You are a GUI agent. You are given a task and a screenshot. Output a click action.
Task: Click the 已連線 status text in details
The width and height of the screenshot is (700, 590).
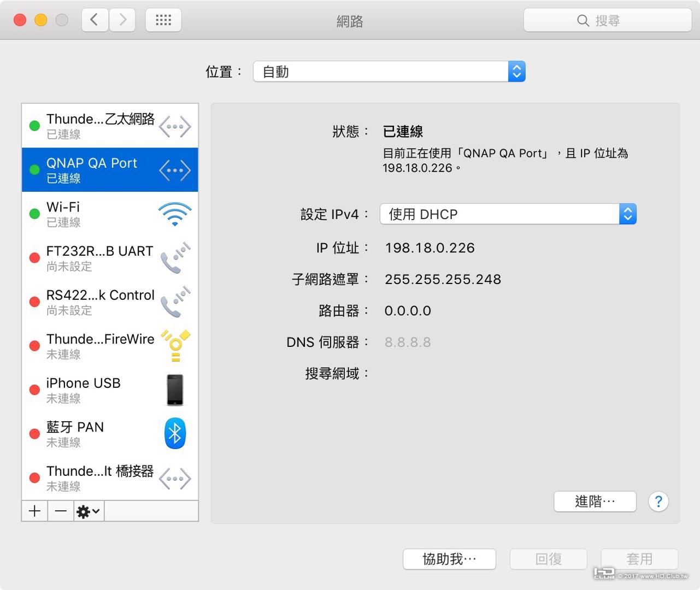(403, 132)
